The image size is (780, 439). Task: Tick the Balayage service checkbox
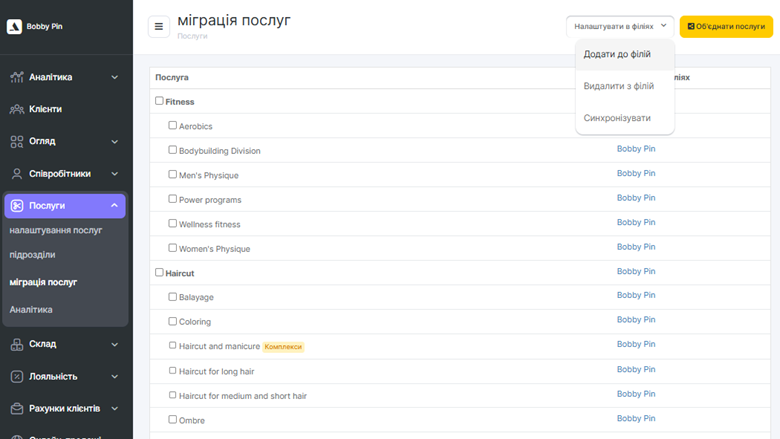[x=173, y=297]
